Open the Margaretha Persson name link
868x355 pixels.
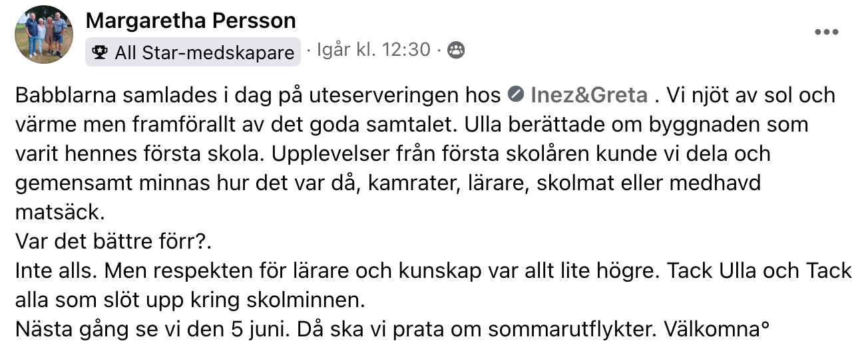(190, 21)
